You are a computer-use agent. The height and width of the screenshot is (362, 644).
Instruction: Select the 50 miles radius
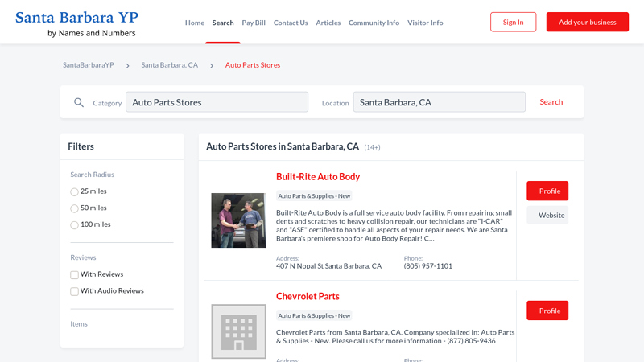click(74, 208)
